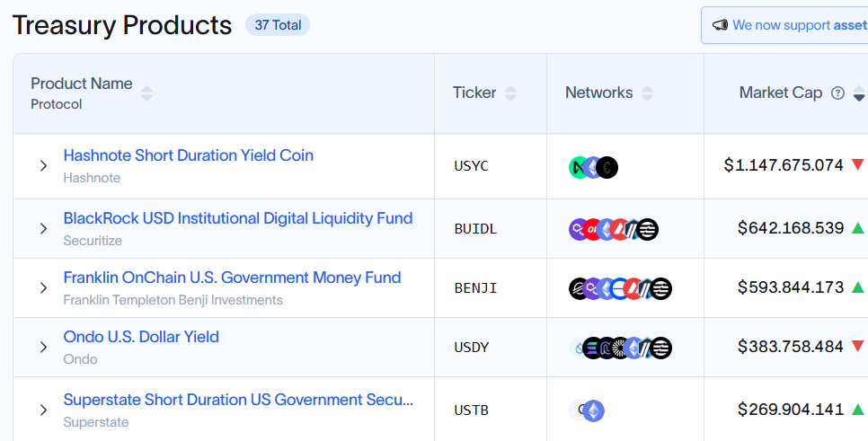Click the network icons in the BUIDL row
Screen dimensions: 868x441
click(x=614, y=229)
